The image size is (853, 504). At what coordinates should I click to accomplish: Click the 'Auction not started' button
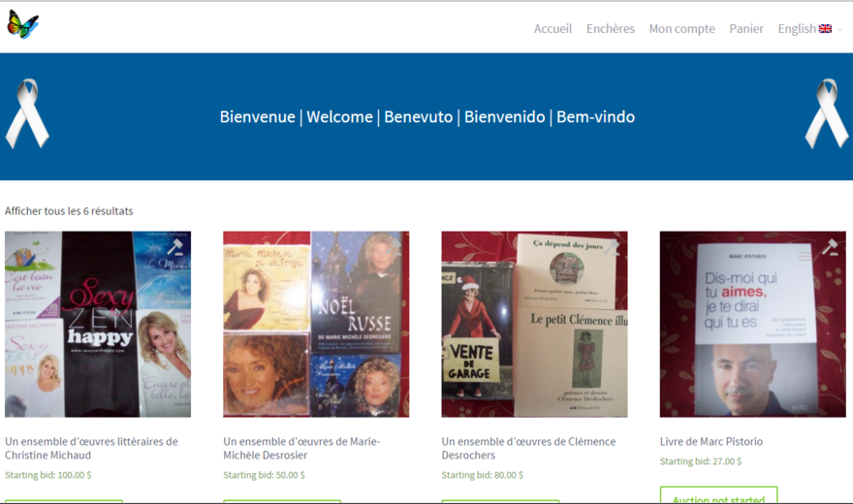point(718,495)
